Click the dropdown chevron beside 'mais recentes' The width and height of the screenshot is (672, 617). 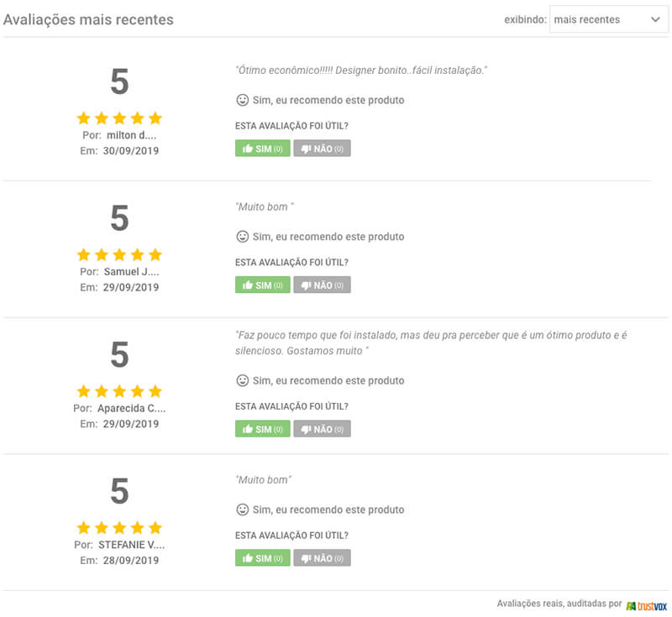click(x=655, y=19)
